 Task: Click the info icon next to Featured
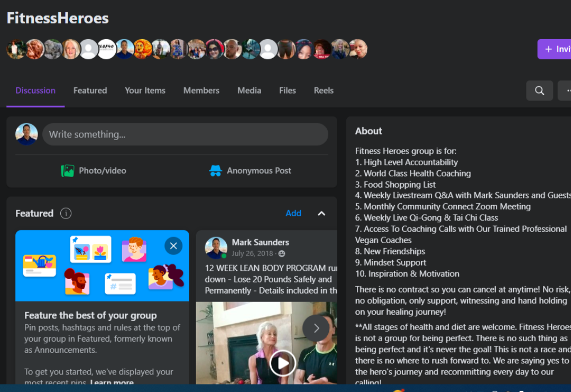pos(66,213)
